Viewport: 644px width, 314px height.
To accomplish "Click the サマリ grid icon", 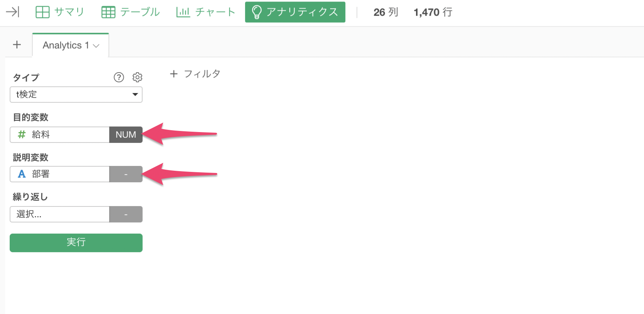I will pyautogui.click(x=42, y=12).
